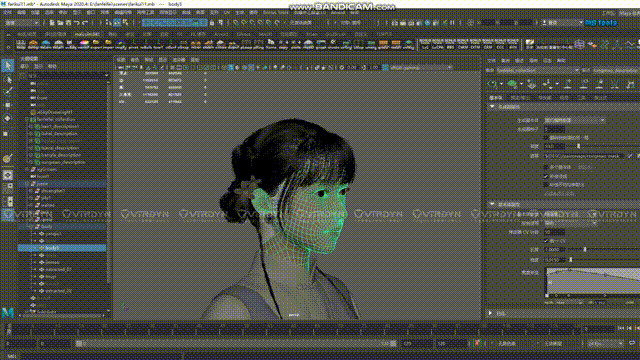The width and height of the screenshot is (640, 360).
Task: Click the width ramp graph
Action: pyautogui.click(x=593, y=282)
